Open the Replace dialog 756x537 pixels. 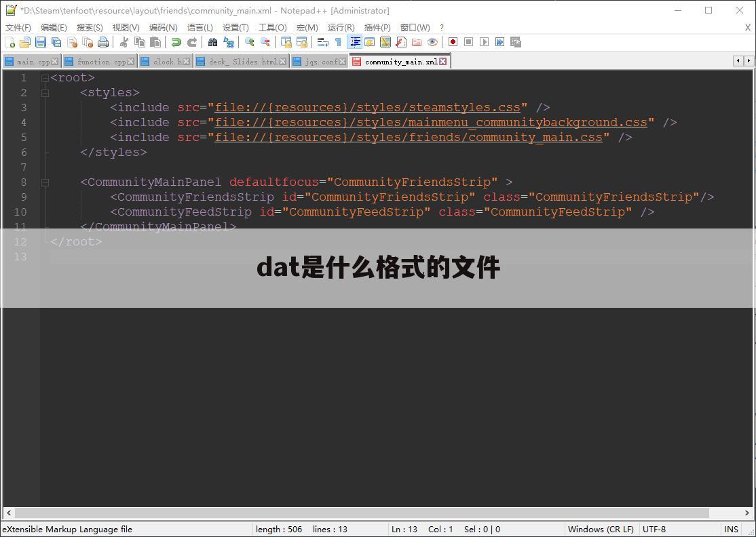pos(228,42)
